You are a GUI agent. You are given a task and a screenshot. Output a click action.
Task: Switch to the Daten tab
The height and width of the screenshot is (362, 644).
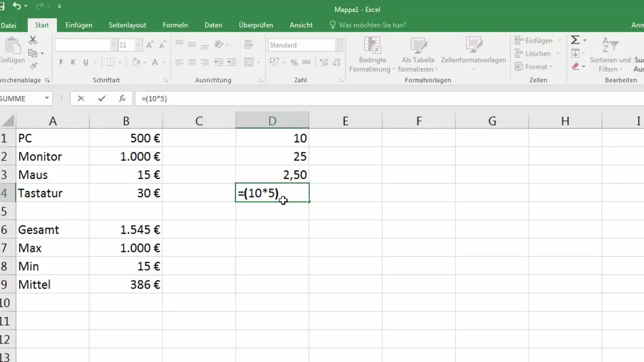[x=213, y=25]
